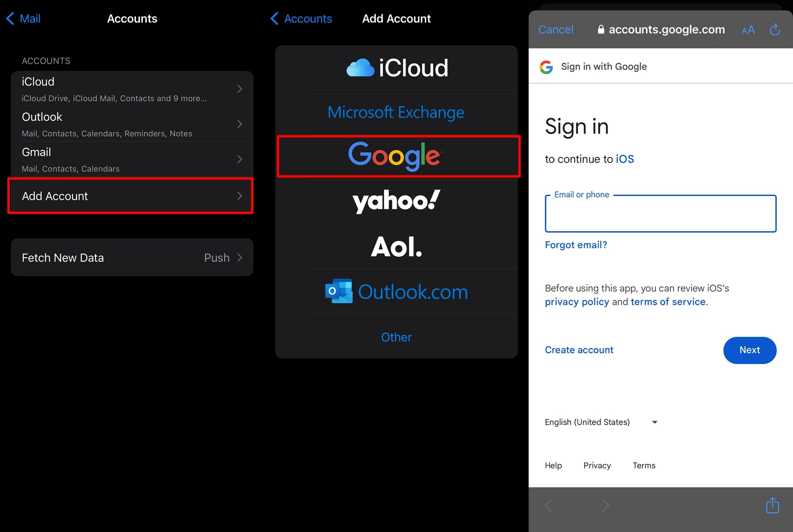The image size is (793, 532).
Task: Open the Create account link
Action: tap(579, 350)
